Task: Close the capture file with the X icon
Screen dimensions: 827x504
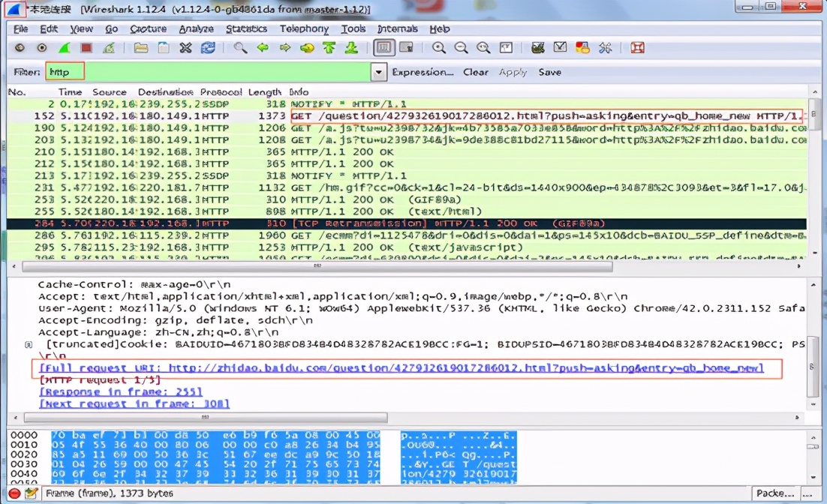Action: point(185,48)
